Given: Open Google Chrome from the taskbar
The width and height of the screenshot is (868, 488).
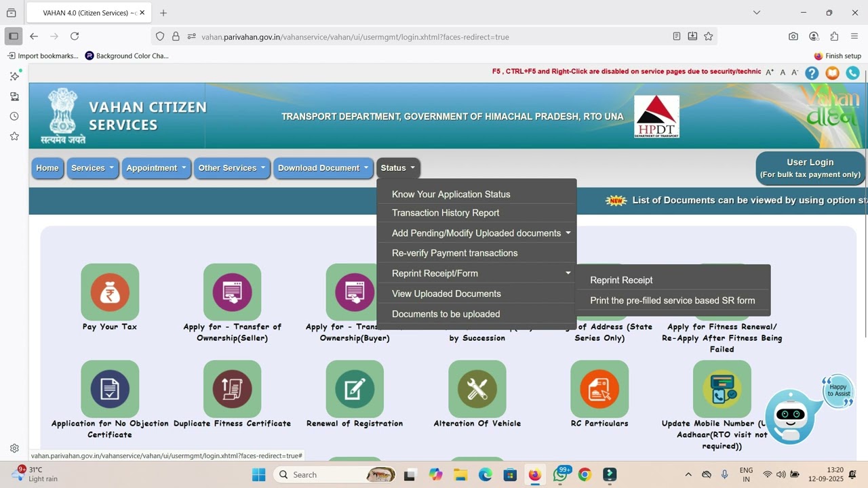Looking at the screenshot, I should [x=585, y=474].
